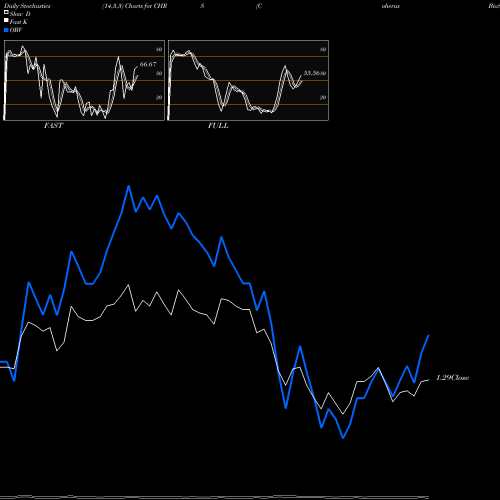Click the 80 level label in FULL chart
This screenshot has height=500, width=500.
[x=323, y=49]
